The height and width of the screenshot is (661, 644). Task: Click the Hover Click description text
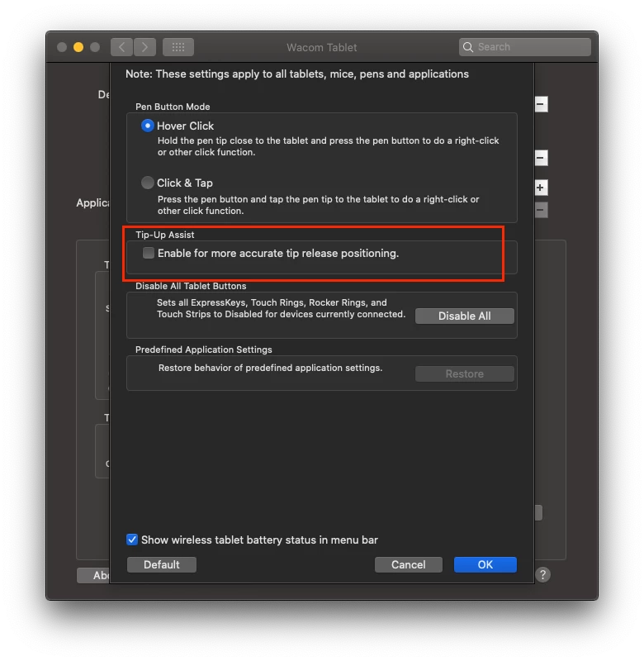click(328, 146)
